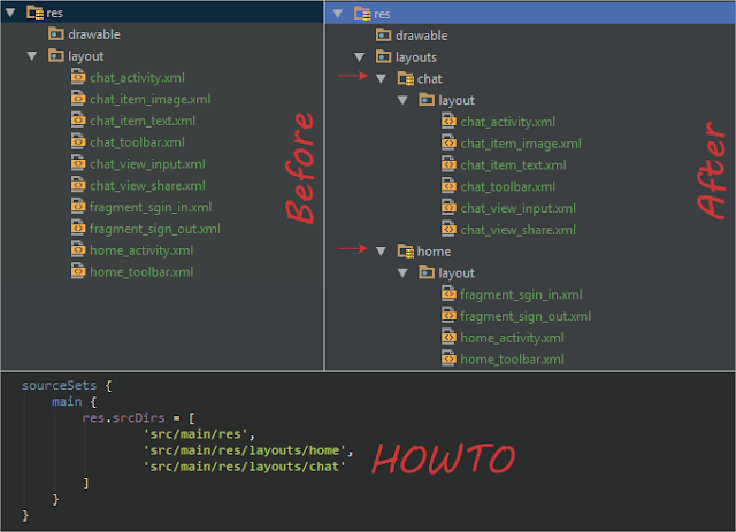Click the drawable folder icon in After panel
This screenshot has height=532, width=736.
pos(383,35)
